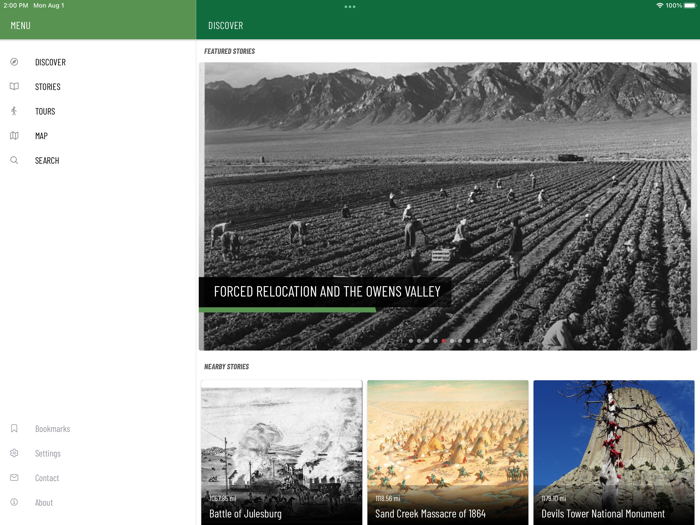Tap the Nearby Stories heading
The width and height of the screenshot is (700, 525).
[226, 367]
